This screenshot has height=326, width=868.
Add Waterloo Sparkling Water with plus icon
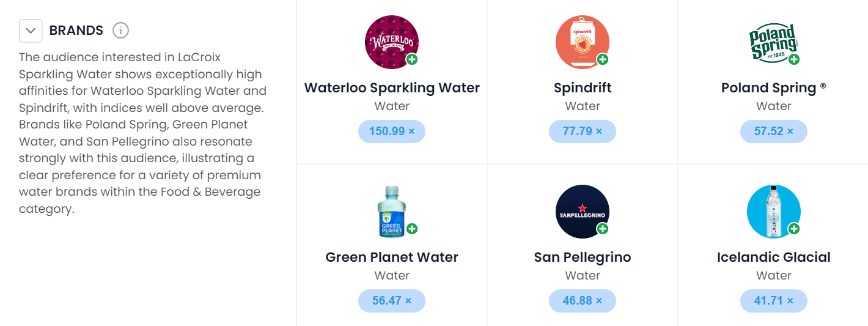[x=412, y=59]
